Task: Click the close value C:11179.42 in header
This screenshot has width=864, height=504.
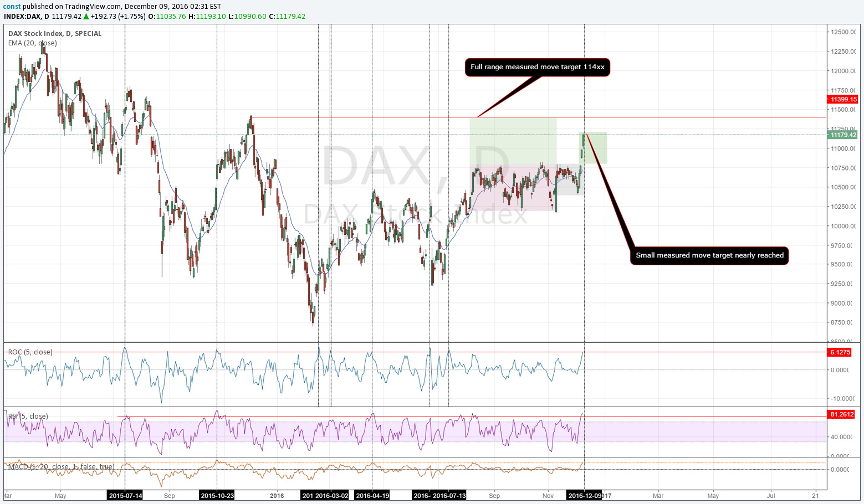Action: coord(287,17)
